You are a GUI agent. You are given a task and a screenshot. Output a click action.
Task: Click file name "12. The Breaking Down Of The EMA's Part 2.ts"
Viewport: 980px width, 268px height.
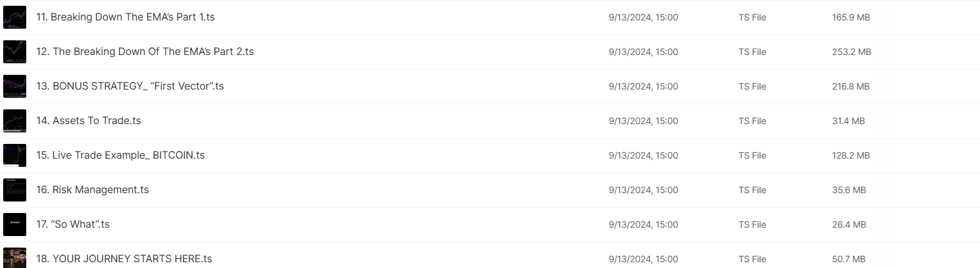click(x=145, y=52)
